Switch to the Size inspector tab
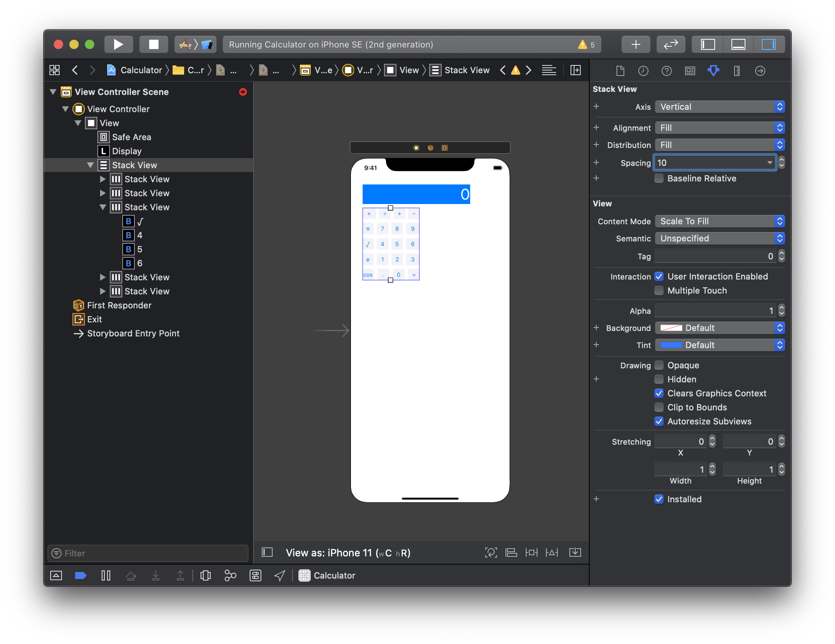The width and height of the screenshot is (835, 644). pyautogui.click(x=736, y=70)
